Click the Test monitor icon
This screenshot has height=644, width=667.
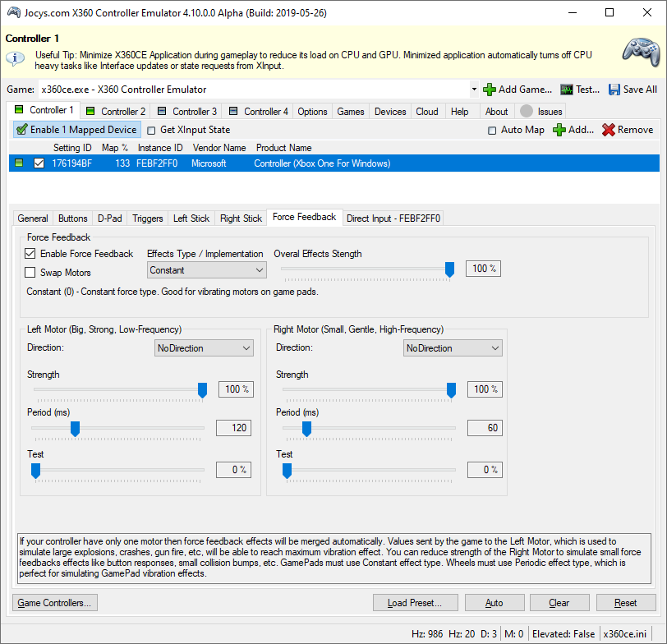coord(566,90)
